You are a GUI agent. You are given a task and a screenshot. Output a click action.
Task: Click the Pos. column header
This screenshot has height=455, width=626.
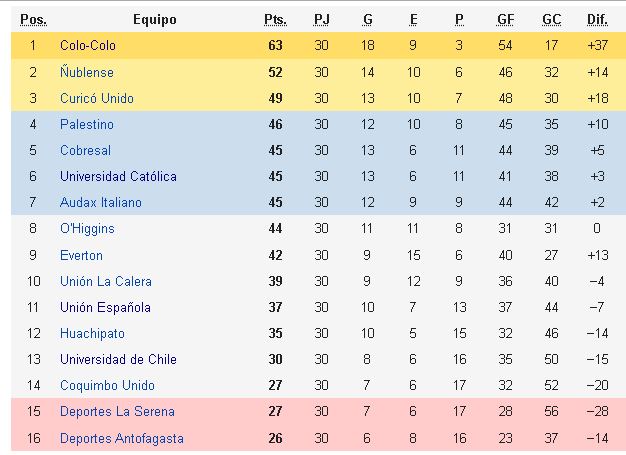[34, 20]
